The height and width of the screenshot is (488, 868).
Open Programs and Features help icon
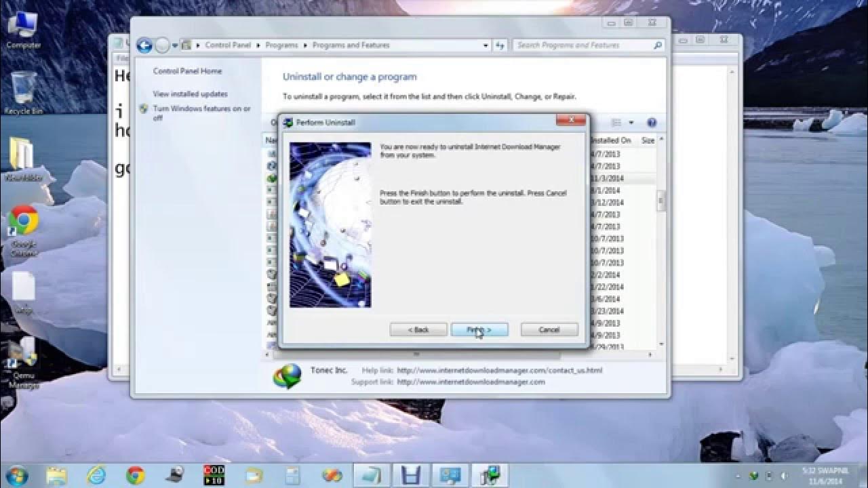652,123
